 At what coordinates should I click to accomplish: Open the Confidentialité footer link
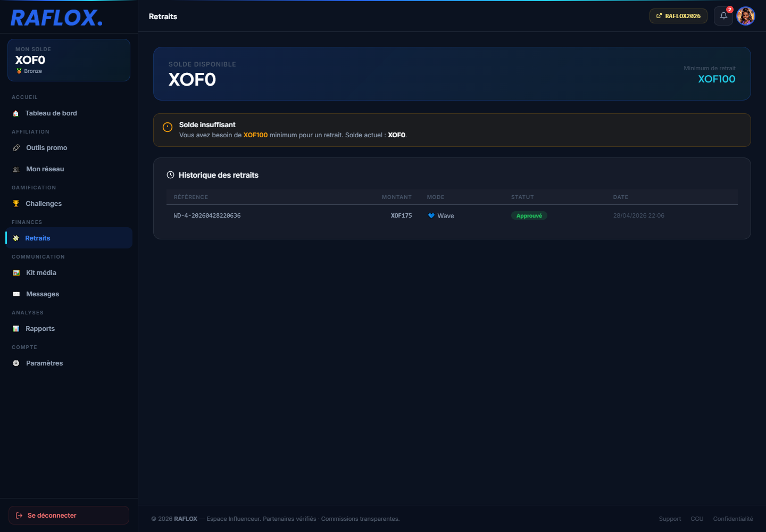click(733, 519)
